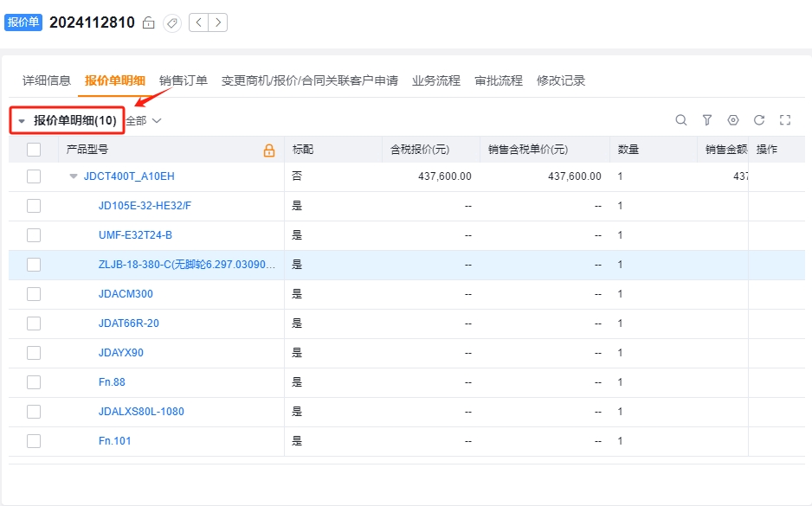This screenshot has width=812, height=506.
Task: Check the JD105E-32-HE32/F row checkbox
Action: pyautogui.click(x=34, y=206)
